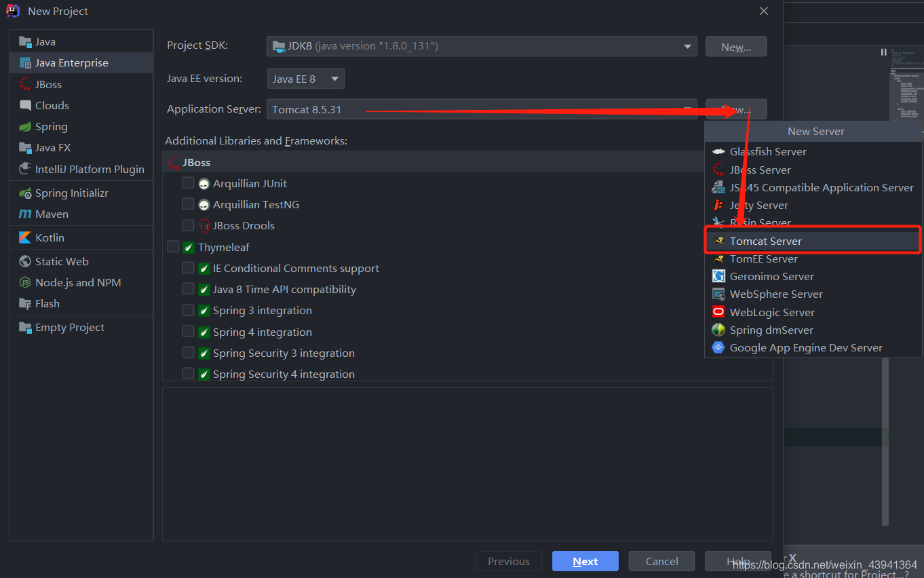Click IntelliJ logo in title bar
This screenshot has height=578, width=924.
13,11
